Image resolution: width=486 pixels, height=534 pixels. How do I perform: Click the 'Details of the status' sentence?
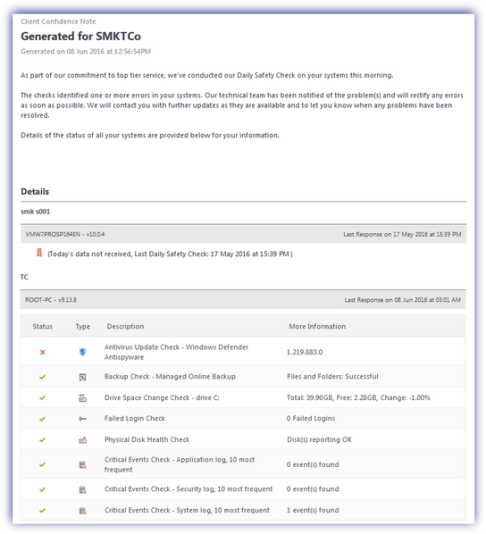pos(150,135)
